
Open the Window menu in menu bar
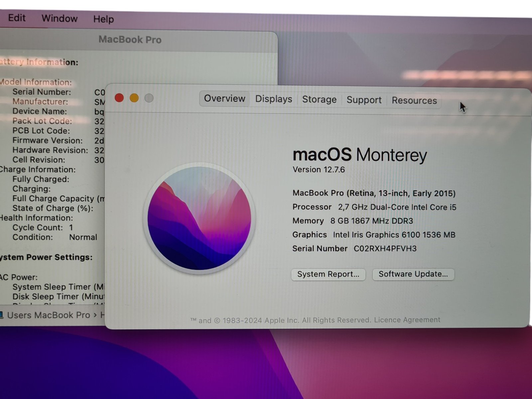(60, 19)
